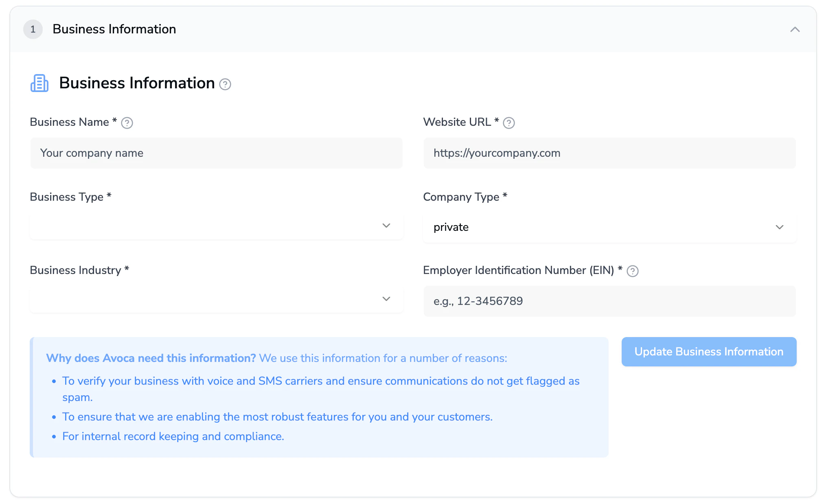Click the Business Type dropdown arrow
Screen dimensions: 824x504
[x=386, y=226]
